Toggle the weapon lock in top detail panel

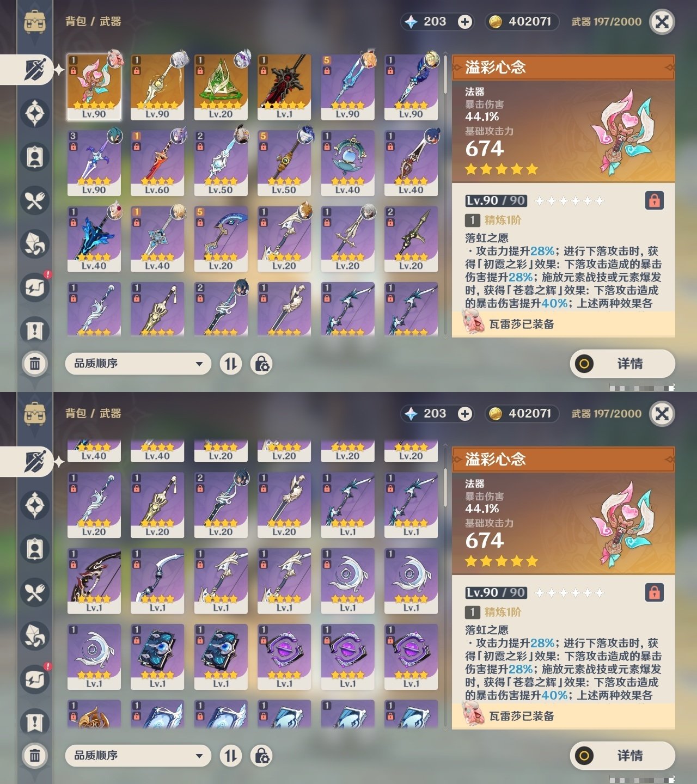tap(654, 200)
